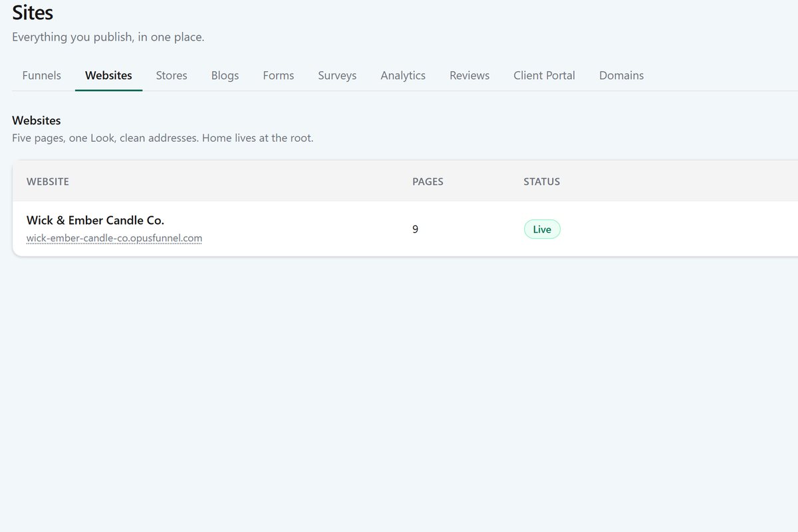The height and width of the screenshot is (532, 798).
Task: Go to the Blogs tab
Action: 225,75
